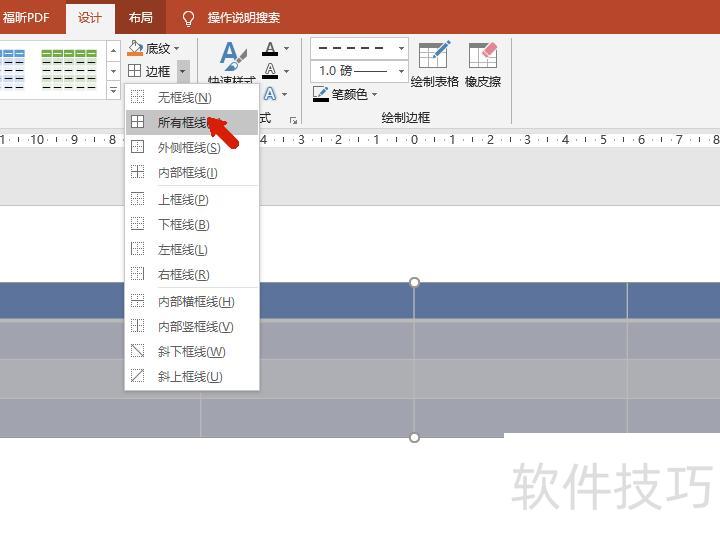Select the green dashed table style thumbnail
720x540 pixels.
click(69, 69)
